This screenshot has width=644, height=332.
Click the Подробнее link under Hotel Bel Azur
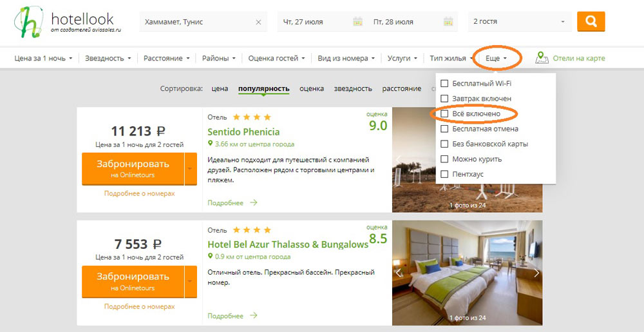(225, 316)
